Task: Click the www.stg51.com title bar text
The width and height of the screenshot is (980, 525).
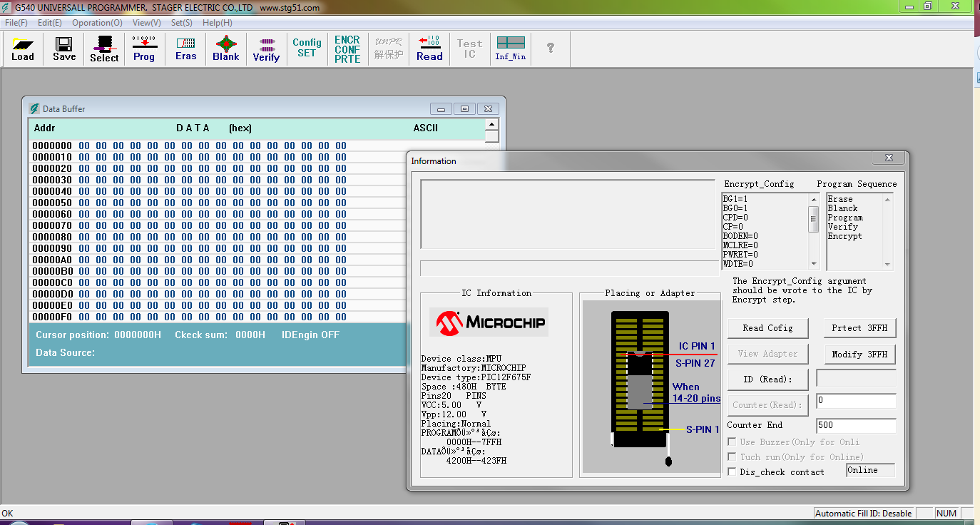Action: tap(290, 8)
